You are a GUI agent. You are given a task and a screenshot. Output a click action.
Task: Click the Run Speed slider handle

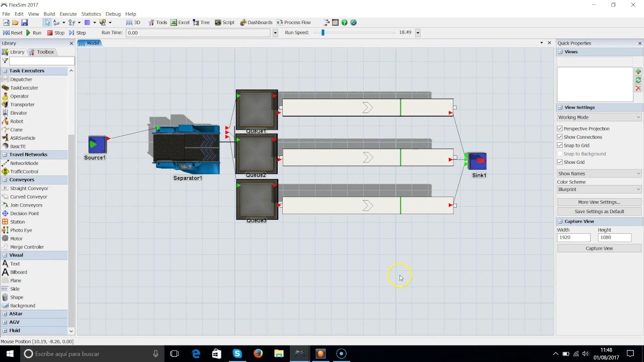click(x=323, y=33)
